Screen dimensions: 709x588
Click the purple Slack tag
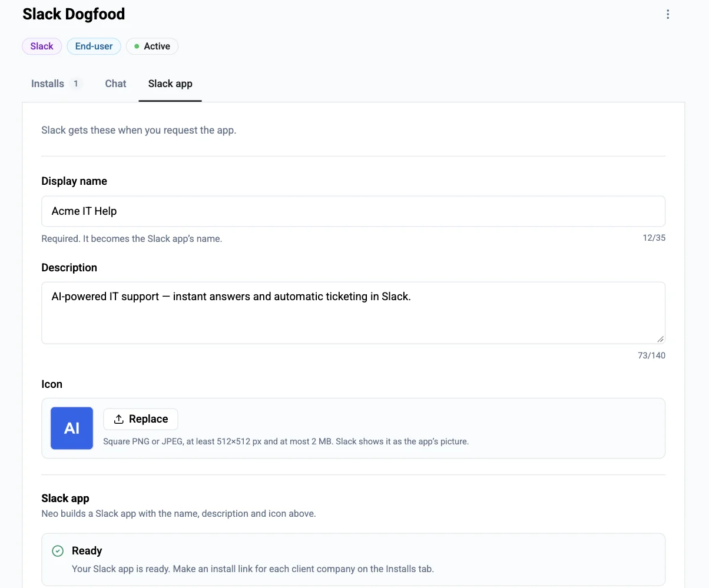click(42, 46)
